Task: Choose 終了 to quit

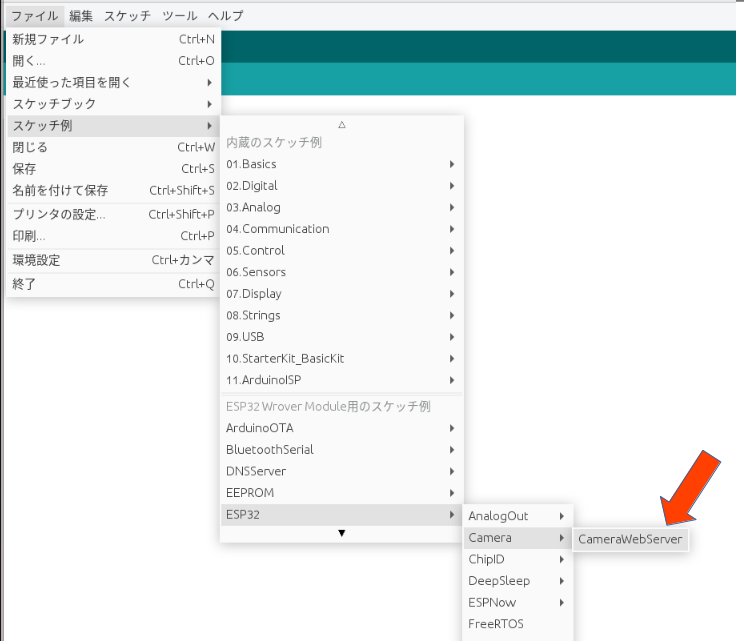Action: [113, 284]
